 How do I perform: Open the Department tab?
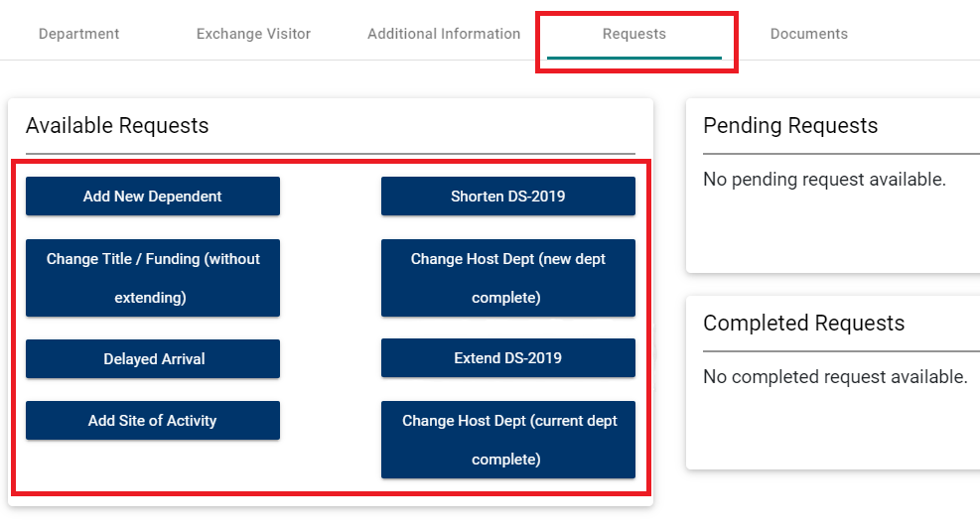click(78, 34)
